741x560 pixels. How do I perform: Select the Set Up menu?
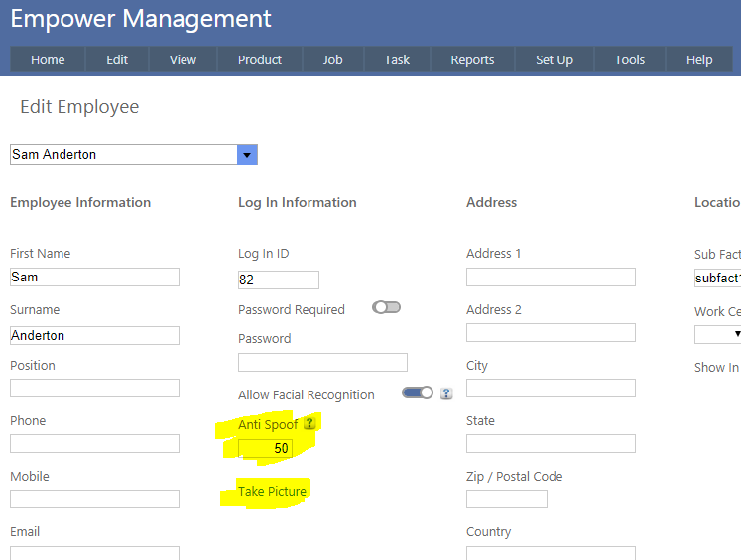555,60
